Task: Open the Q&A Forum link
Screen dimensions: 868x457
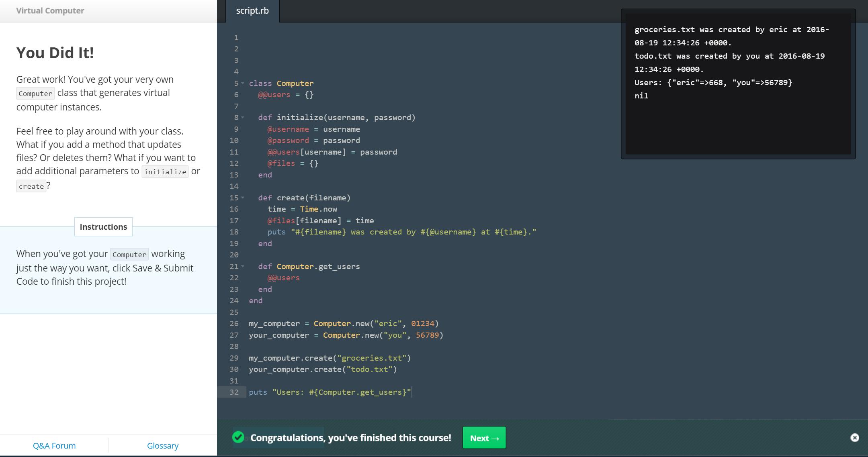Action: pos(54,446)
